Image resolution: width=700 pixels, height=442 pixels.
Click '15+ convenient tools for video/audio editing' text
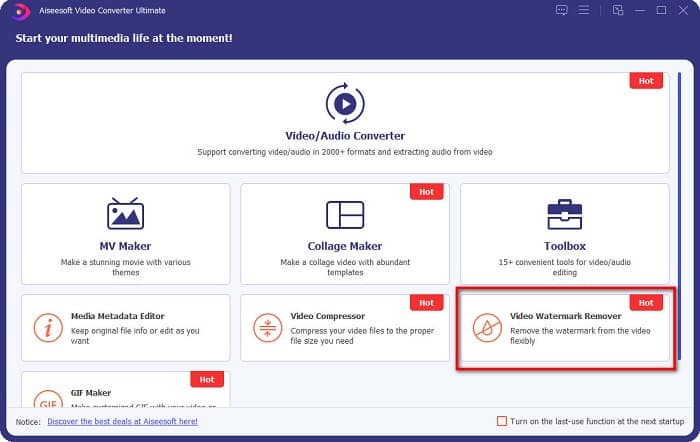pos(565,267)
